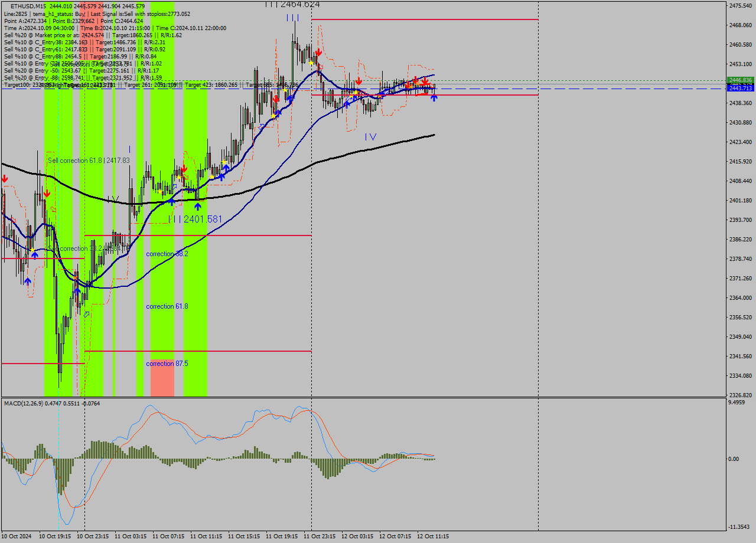Click the 2326.820 price axis label
This screenshot has width=756, height=543.
(x=741, y=395)
